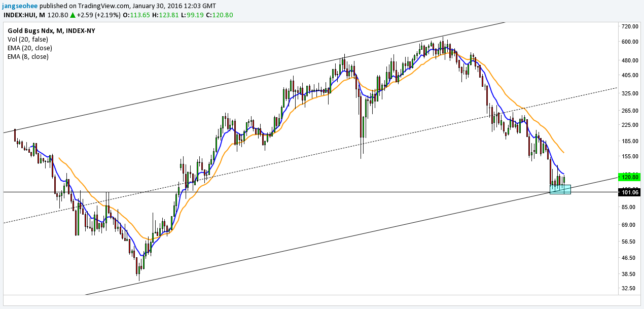This screenshot has height=309, width=644.
Task: Click the black 101.06 horizontal line label
Action: point(630,192)
